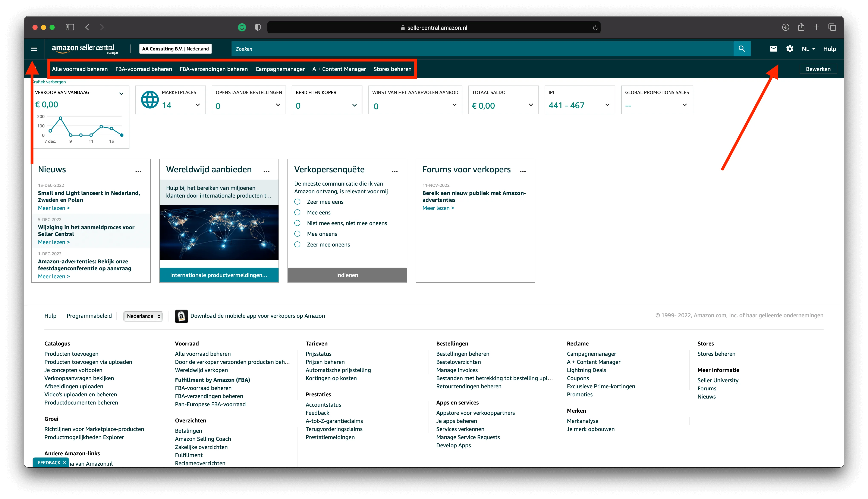
Task: Select 'Mee oneens' radio option
Action: (298, 234)
